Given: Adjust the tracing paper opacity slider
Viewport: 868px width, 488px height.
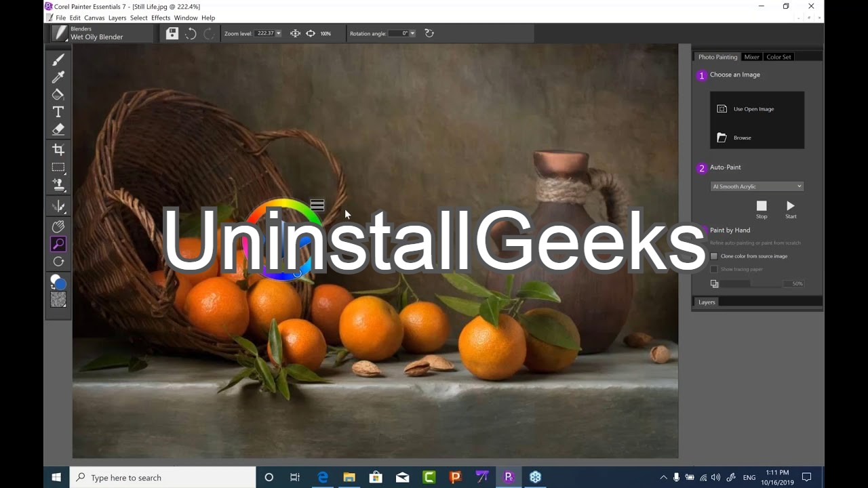Looking at the screenshot, I should 751,283.
